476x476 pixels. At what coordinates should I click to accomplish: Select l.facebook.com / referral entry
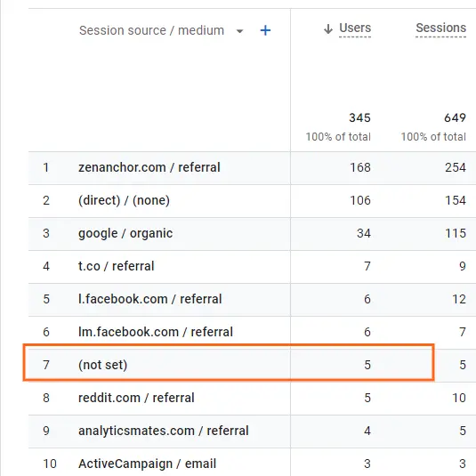253,300
